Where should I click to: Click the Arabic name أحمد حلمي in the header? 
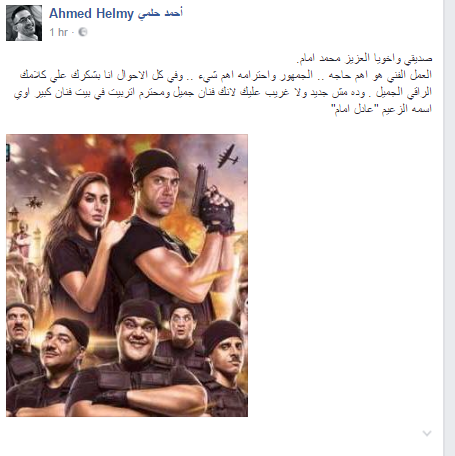pos(160,13)
